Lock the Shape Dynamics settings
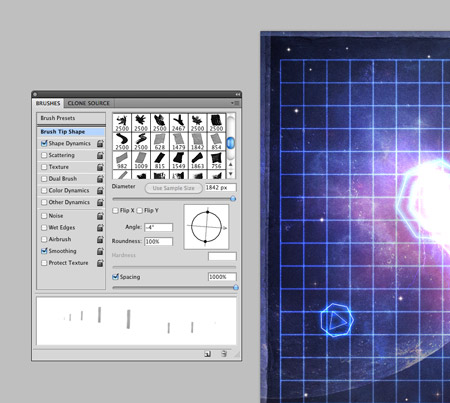Screen dimensions: 450x403 point(100,144)
